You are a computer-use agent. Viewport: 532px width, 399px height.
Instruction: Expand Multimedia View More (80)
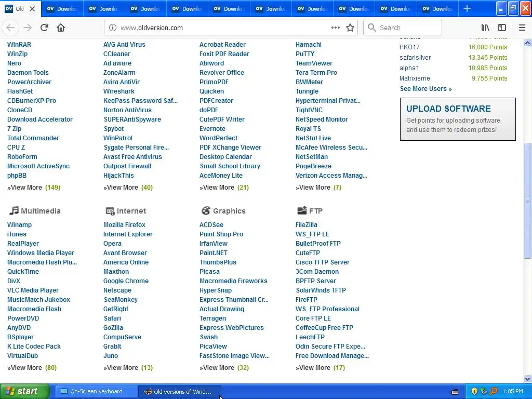[x=32, y=368]
